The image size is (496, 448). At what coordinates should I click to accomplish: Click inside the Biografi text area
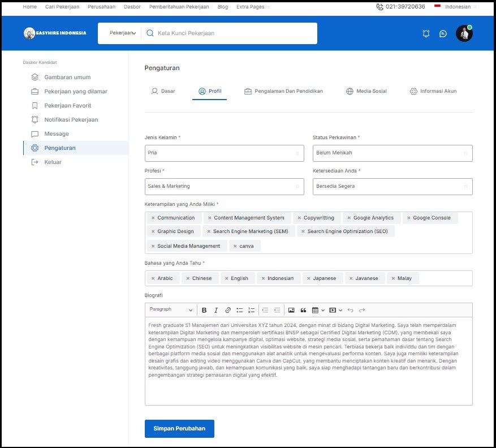click(x=308, y=361)
